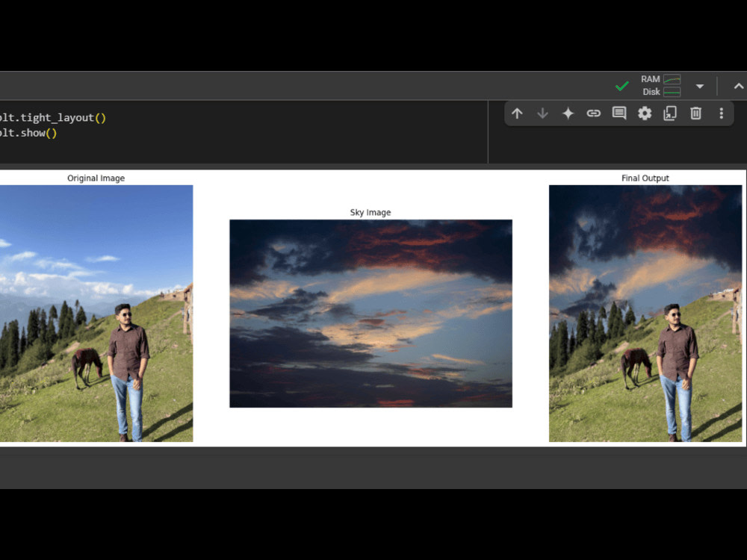Screen dimensions: 747x560
Task: Click the Gemini sparkle AI icon
Action: 568,113
